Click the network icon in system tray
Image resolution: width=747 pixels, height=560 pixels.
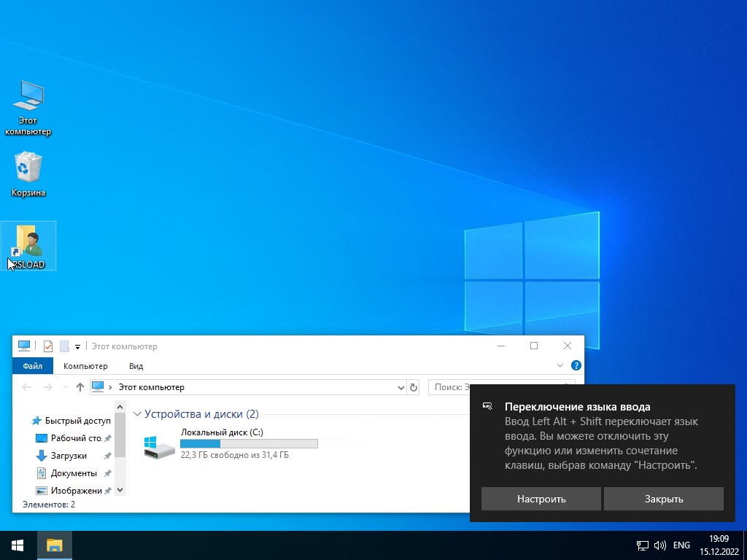point(643,545)
